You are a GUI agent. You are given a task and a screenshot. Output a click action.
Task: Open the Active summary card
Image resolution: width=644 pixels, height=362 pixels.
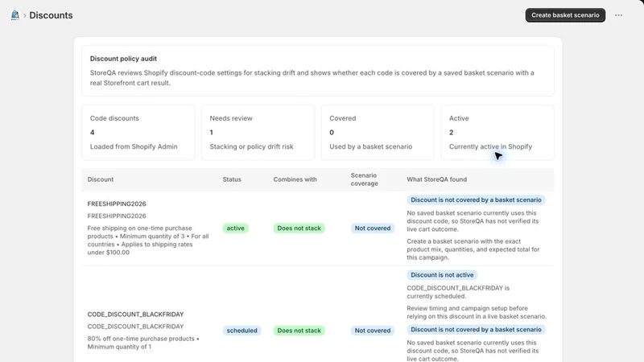click(x=497, y=132)
